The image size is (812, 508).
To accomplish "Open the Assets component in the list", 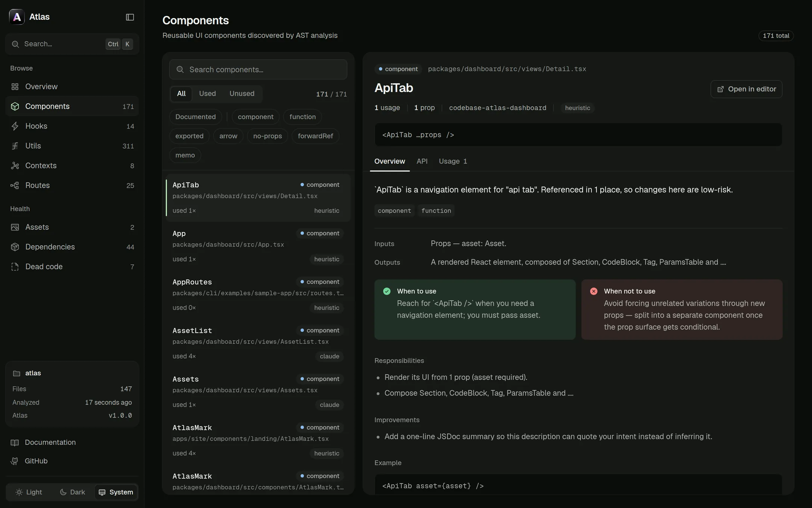I will (258, 392).
